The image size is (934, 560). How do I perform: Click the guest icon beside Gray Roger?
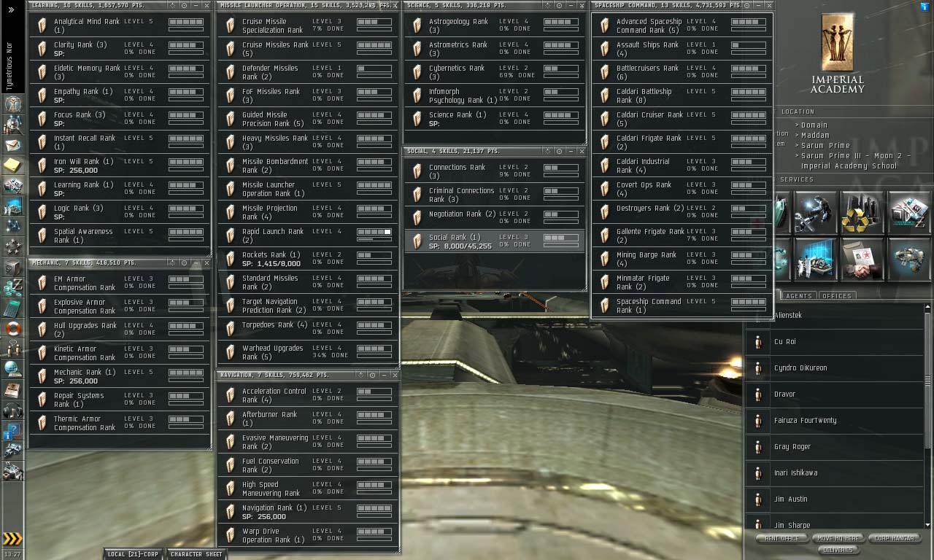click(758, 447)
